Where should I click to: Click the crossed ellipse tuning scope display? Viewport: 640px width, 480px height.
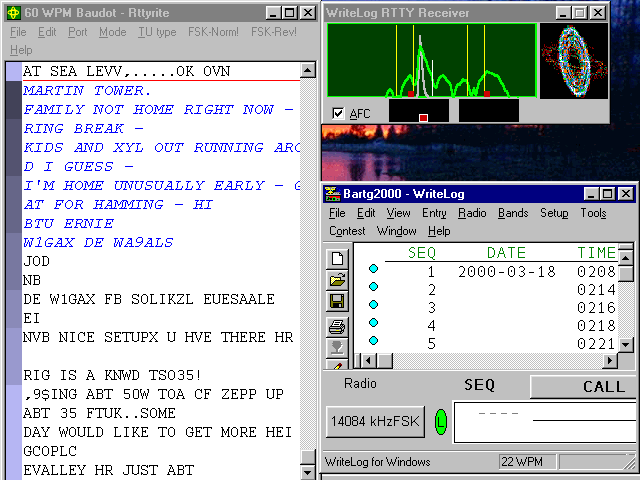[574, 61]
